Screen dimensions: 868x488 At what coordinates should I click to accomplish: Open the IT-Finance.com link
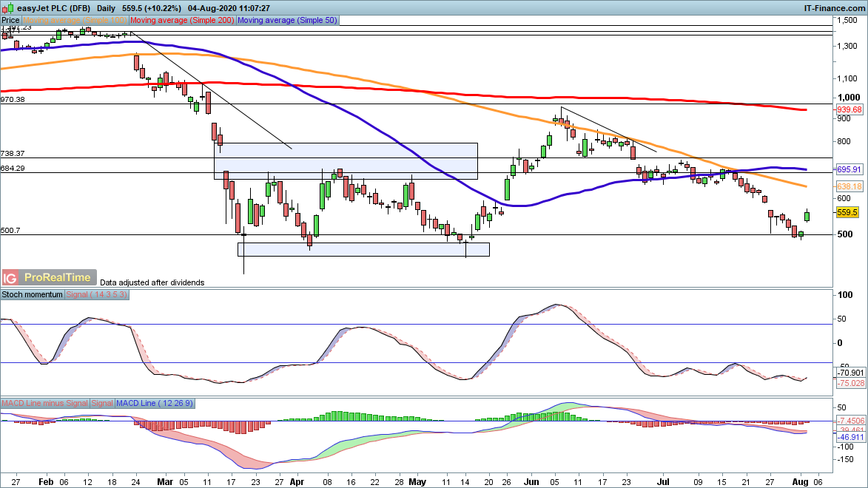click(835, 7)
